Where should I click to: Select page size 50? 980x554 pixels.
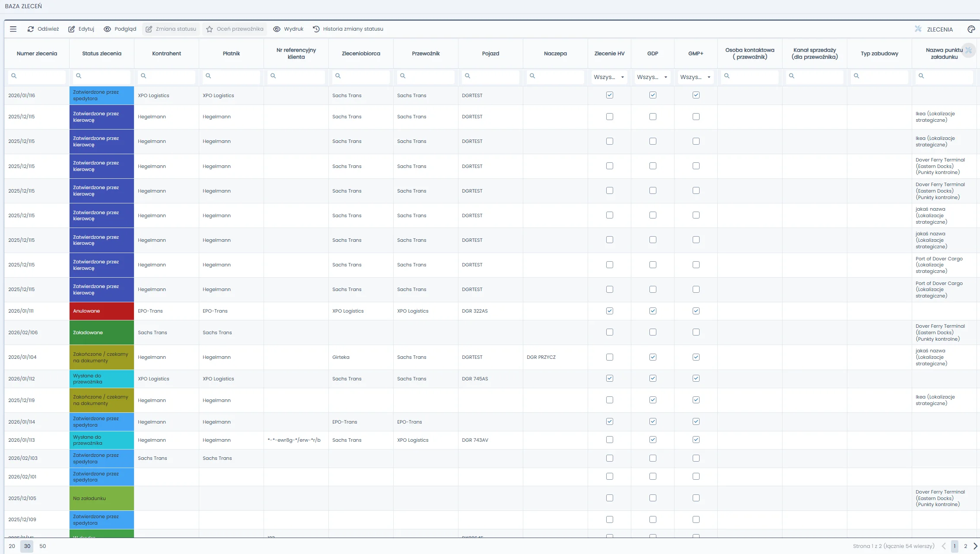click(42, 546)
